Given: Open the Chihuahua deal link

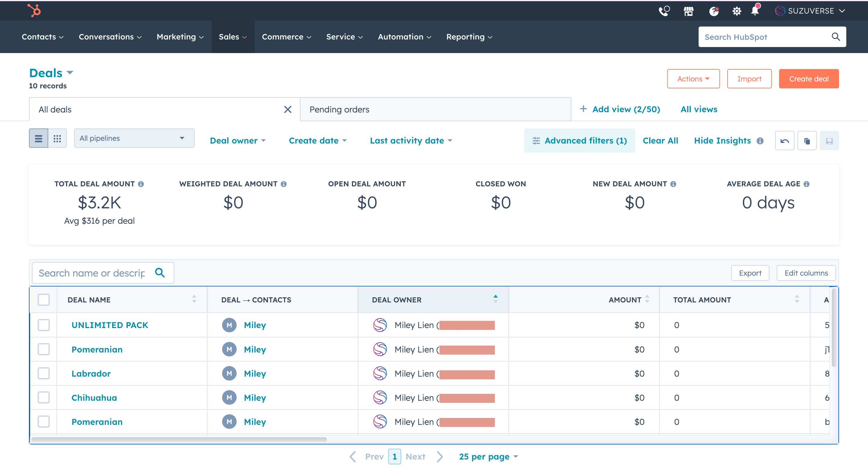Looking at the screenshot, I should (94, 397).
